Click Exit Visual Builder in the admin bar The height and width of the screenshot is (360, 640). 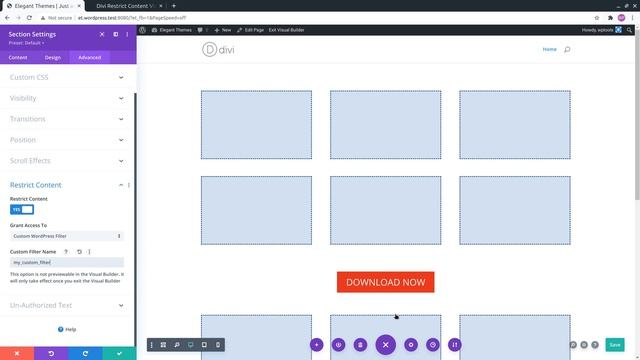[x=286, y=30]
